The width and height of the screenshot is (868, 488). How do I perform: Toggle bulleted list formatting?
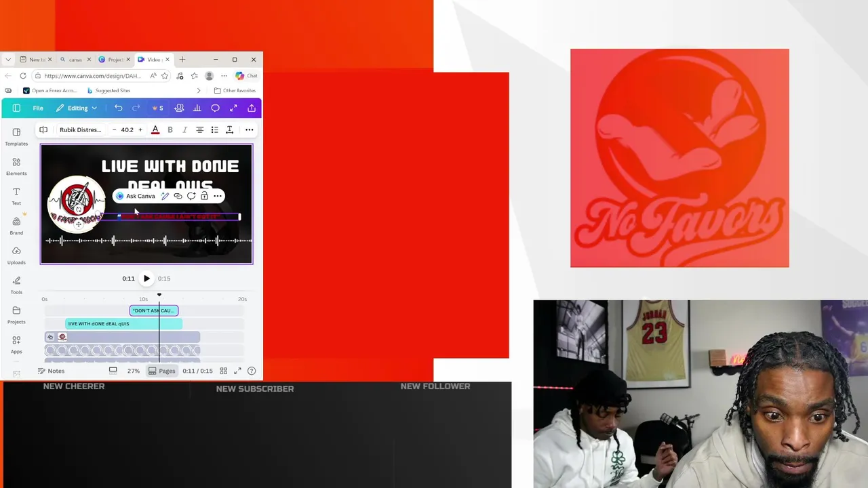(214, 129)
